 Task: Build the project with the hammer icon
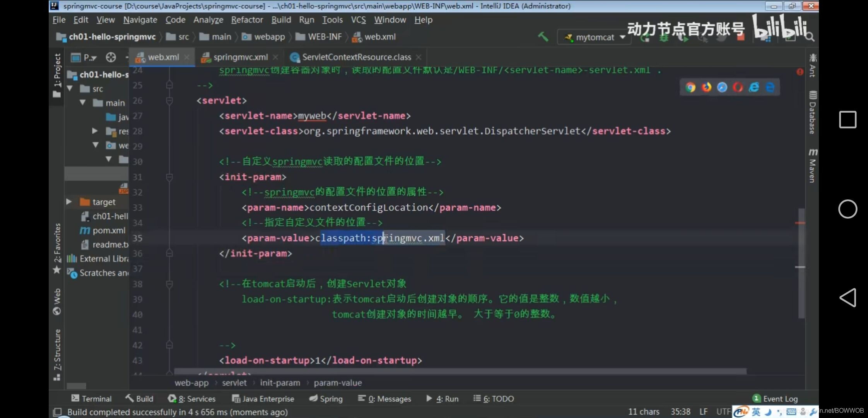click(543, 37)
